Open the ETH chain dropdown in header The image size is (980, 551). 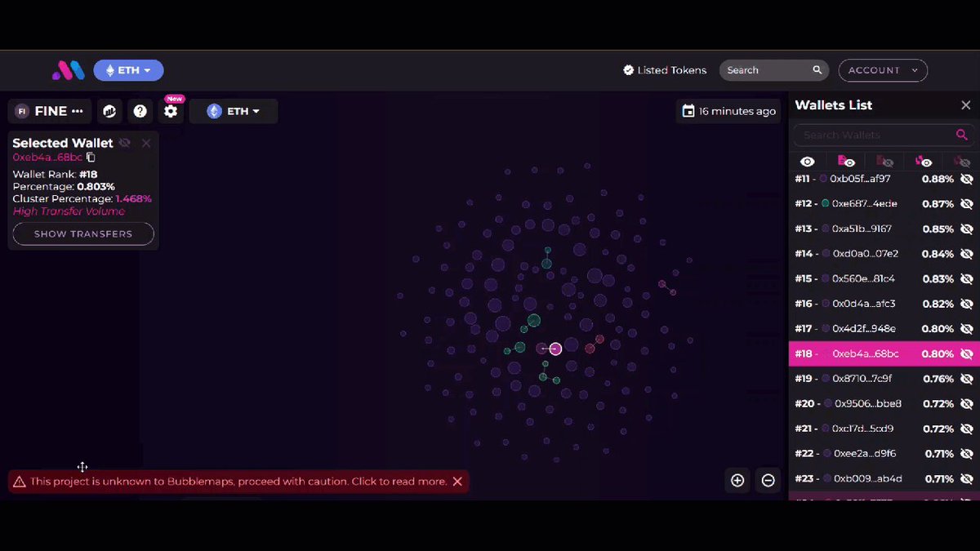tap(128, 70)
